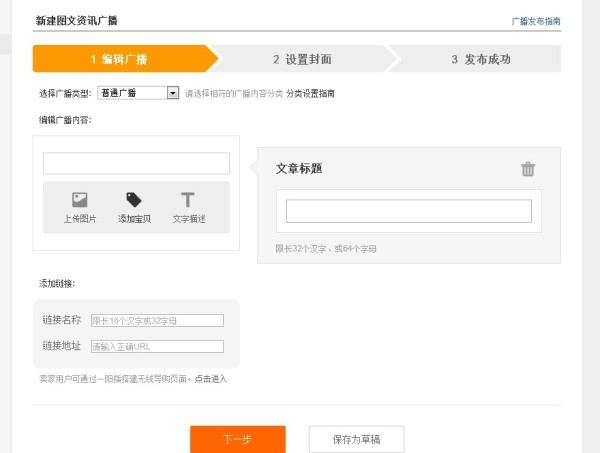
Task: Click the arrow on the broadcast type combo box
Action: point(173,93)
